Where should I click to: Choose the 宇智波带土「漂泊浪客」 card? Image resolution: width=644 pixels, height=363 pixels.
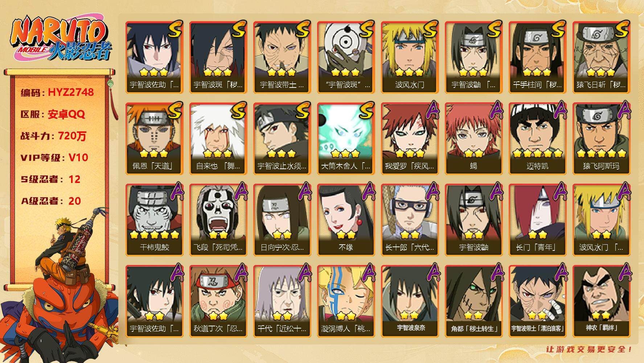coord(537,301)
